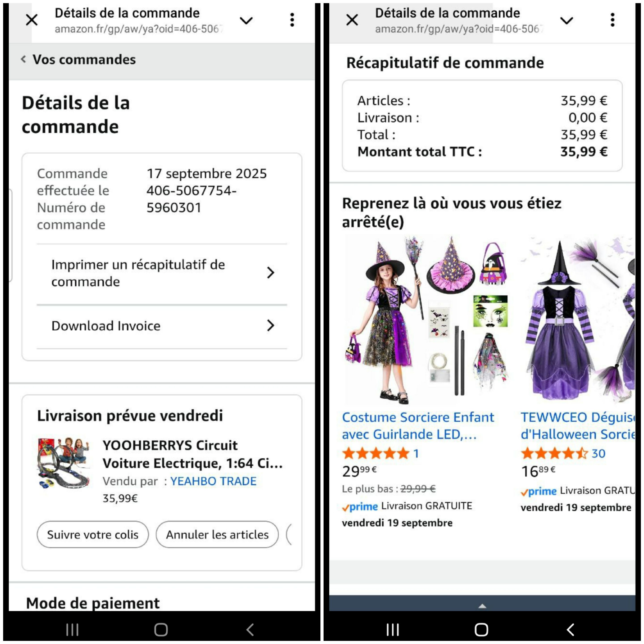The image size is (644, 644).
Task: Tap Annuler les articles button
Action: (217, 535)
